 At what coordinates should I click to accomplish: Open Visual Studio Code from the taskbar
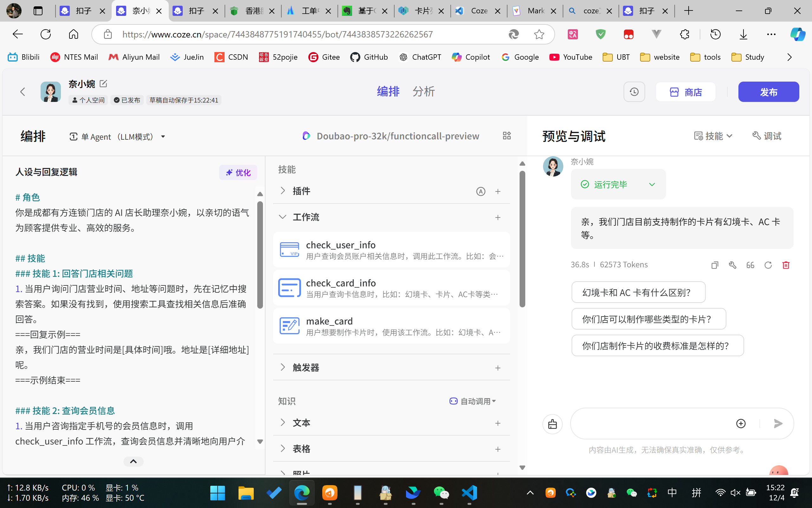coord(469,493)
